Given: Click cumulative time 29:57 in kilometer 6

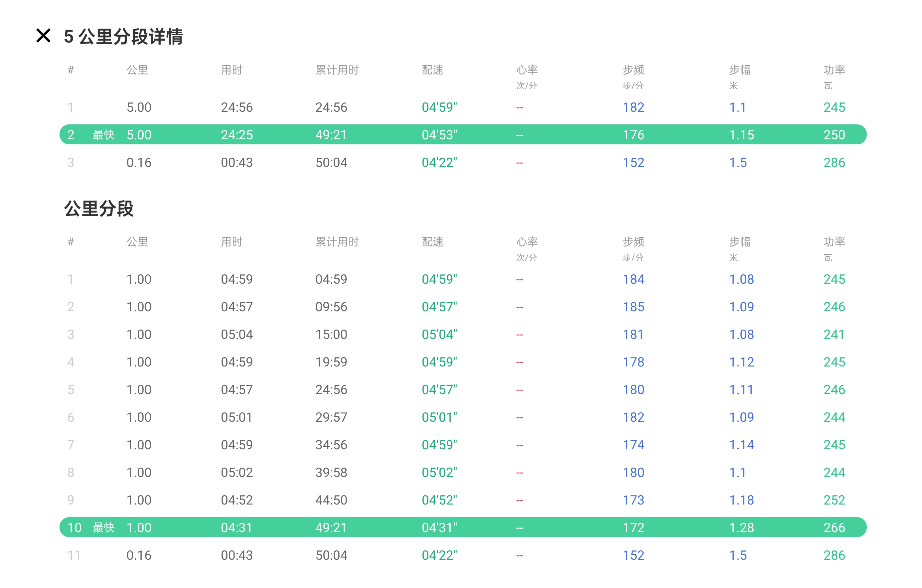Looking at the screenshot, I should pos(331,417).
